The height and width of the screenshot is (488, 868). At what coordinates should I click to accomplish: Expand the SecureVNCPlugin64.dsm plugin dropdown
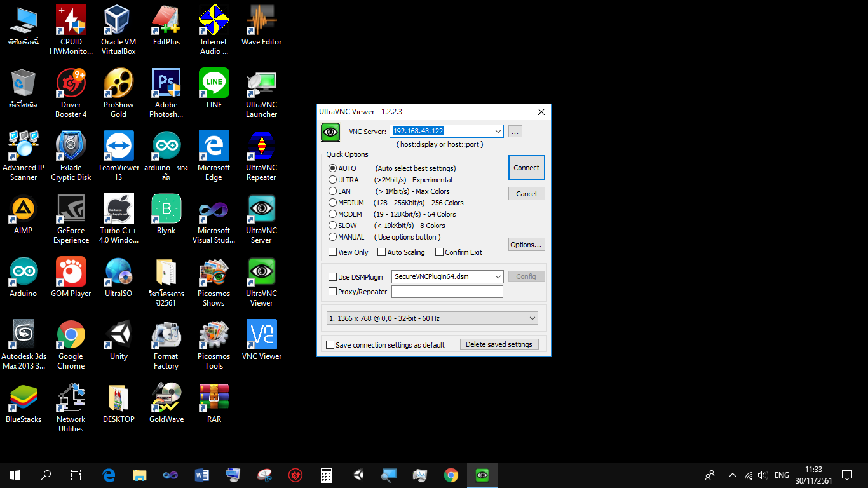click(x=499, y=276)
